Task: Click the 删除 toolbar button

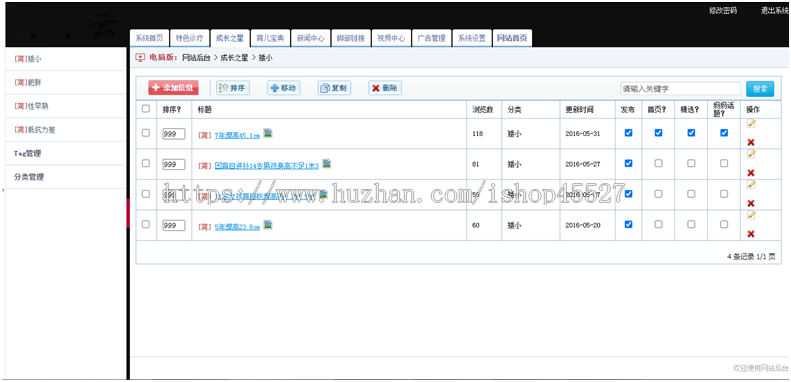Action: click(x=385, y=88)
